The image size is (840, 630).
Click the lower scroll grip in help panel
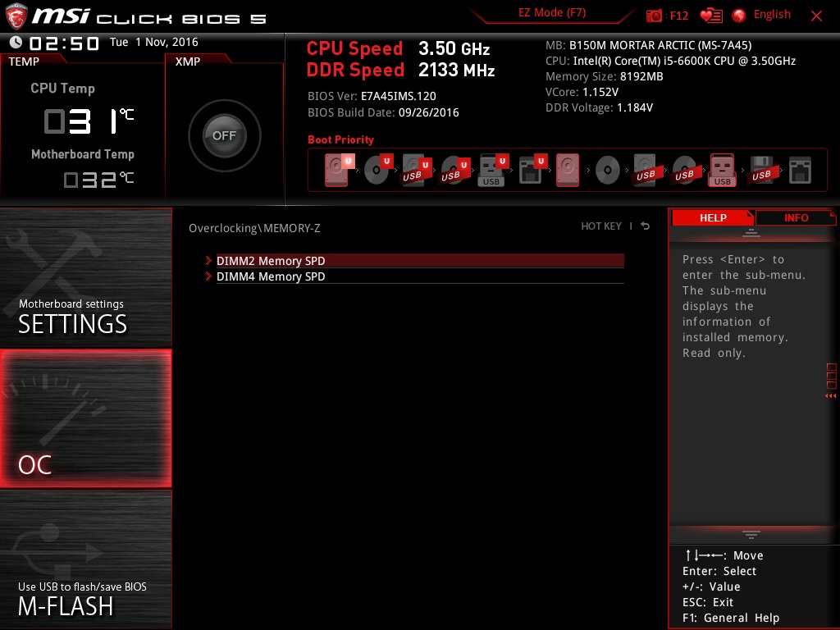tap(751, 535)
